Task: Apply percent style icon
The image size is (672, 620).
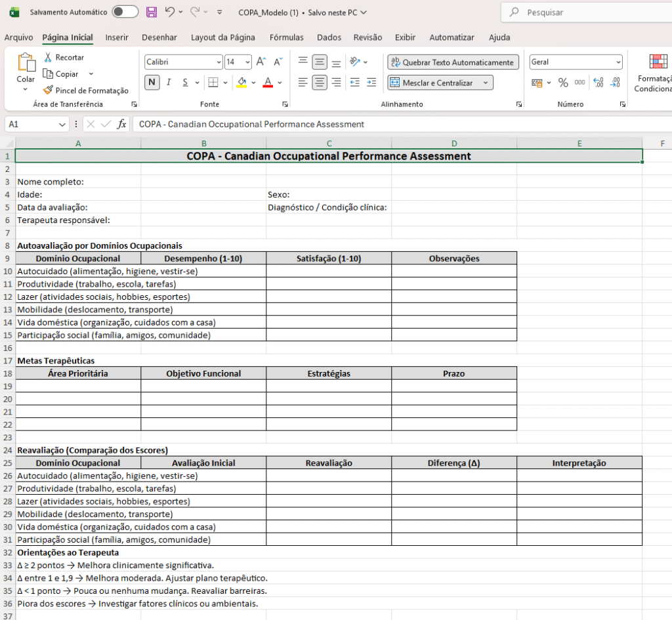Action: tap(563, 83)
